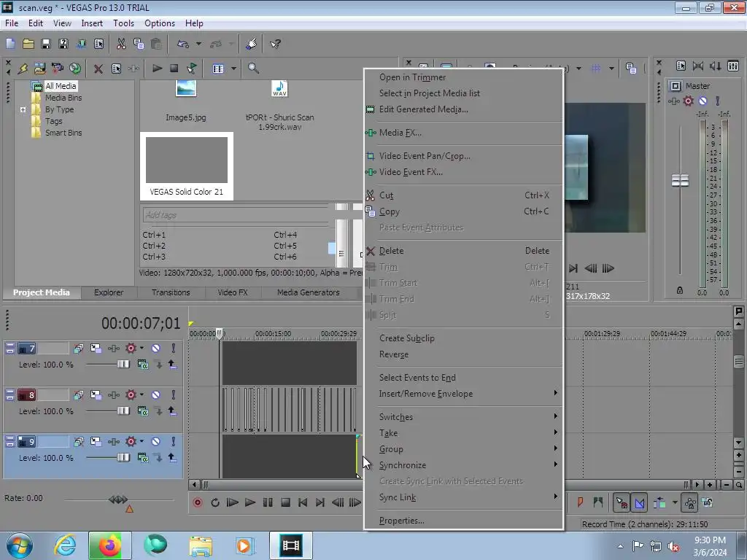Open Firefox from the taskbar

pyautogui.click(x=109, y=545)
